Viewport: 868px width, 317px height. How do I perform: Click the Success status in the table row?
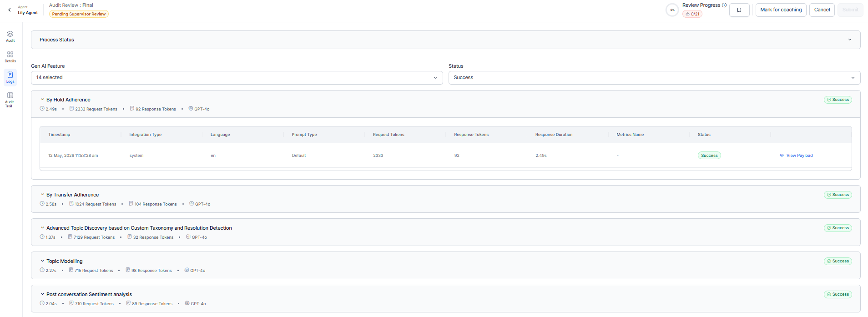click(709, 156)
